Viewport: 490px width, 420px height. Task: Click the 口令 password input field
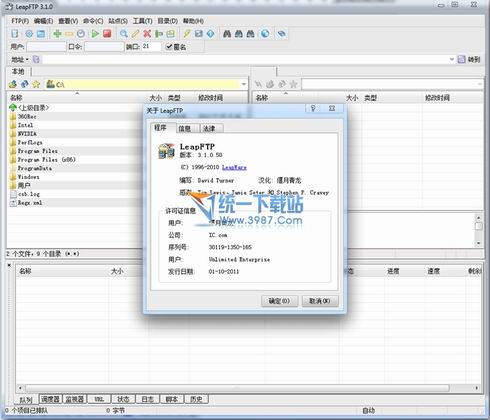point(104,47)
